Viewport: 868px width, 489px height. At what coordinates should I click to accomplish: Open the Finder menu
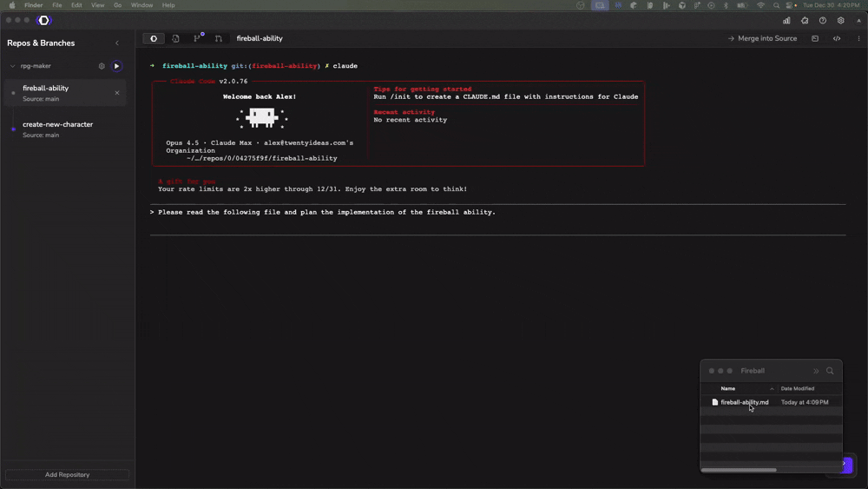(33, 5)
